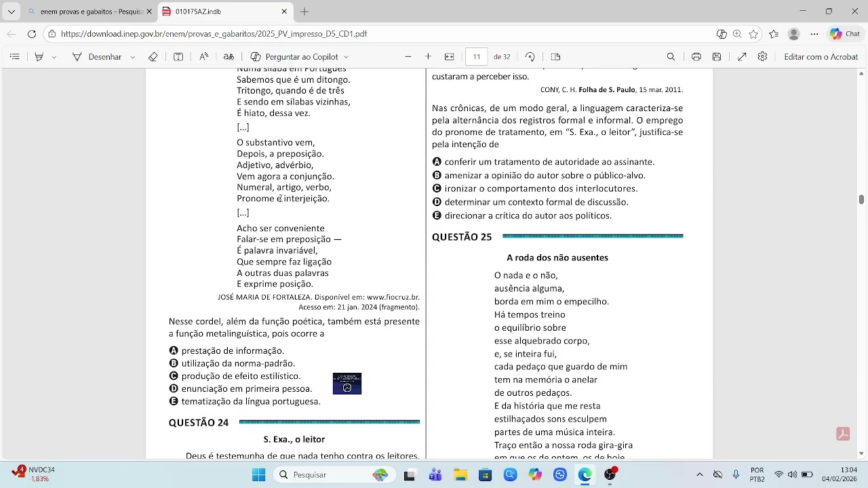Screen dimensions: 868x488
Task: Open the favorites list icon
Action: [x=774, y=34]
